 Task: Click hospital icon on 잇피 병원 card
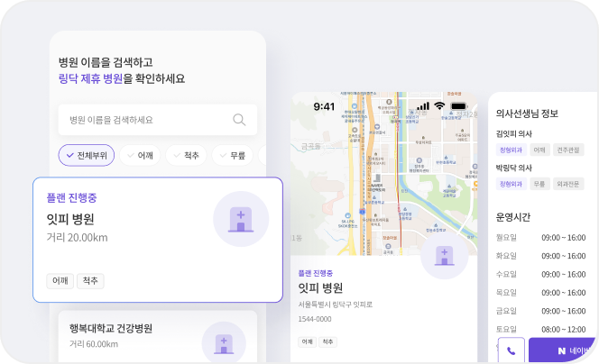click(x=241, y=220)
